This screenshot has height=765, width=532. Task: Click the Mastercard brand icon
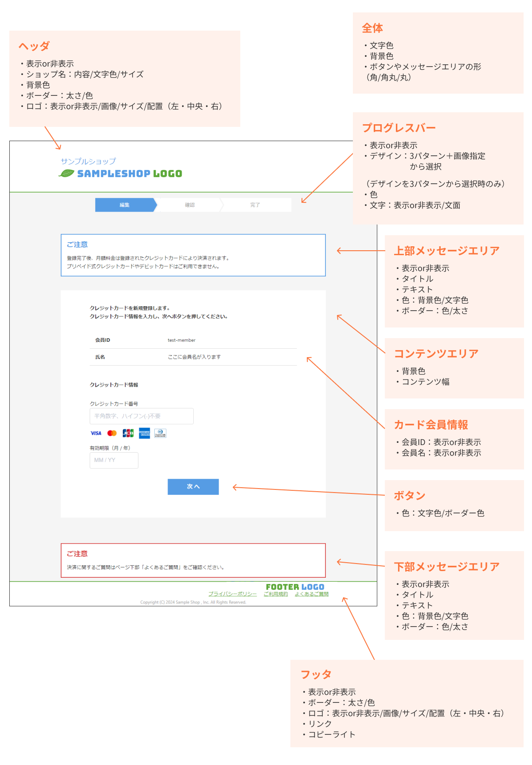[x=112, y=433]
